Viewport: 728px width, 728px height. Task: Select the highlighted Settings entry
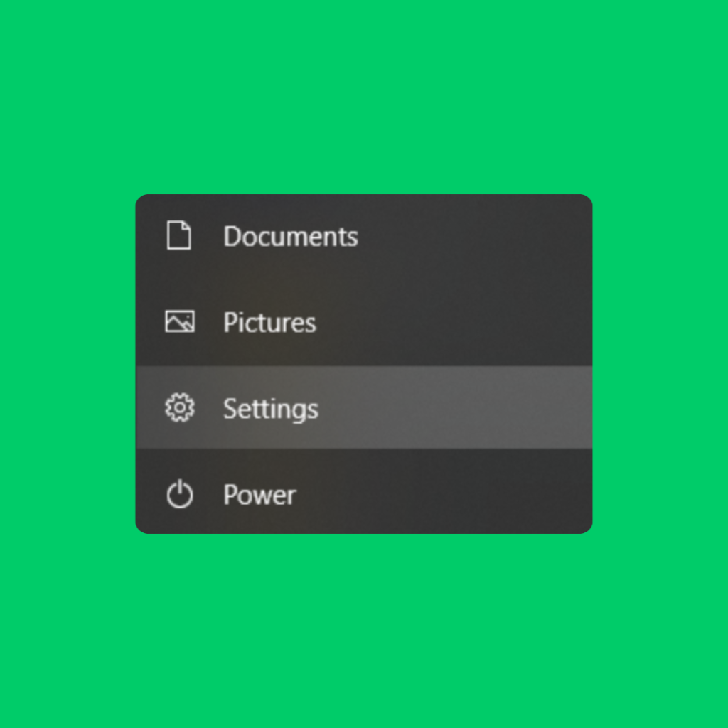(270, 409)
